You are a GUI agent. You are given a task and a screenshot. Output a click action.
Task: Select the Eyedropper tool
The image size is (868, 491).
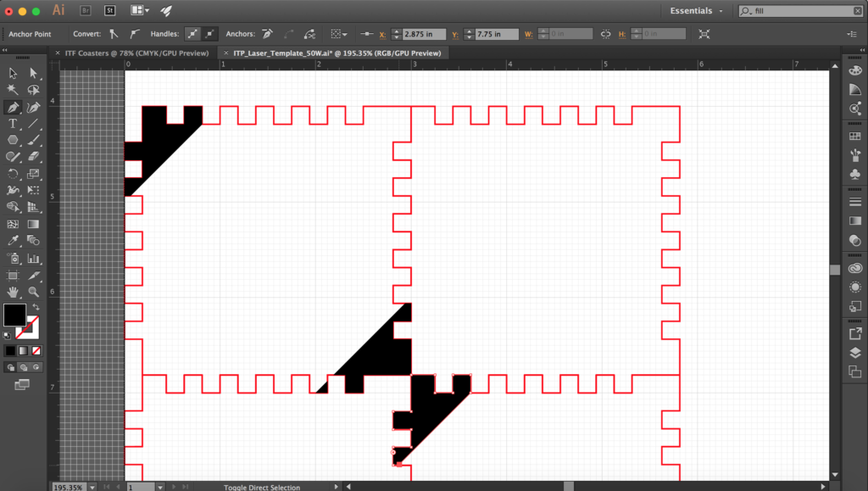tap(13, 241)
